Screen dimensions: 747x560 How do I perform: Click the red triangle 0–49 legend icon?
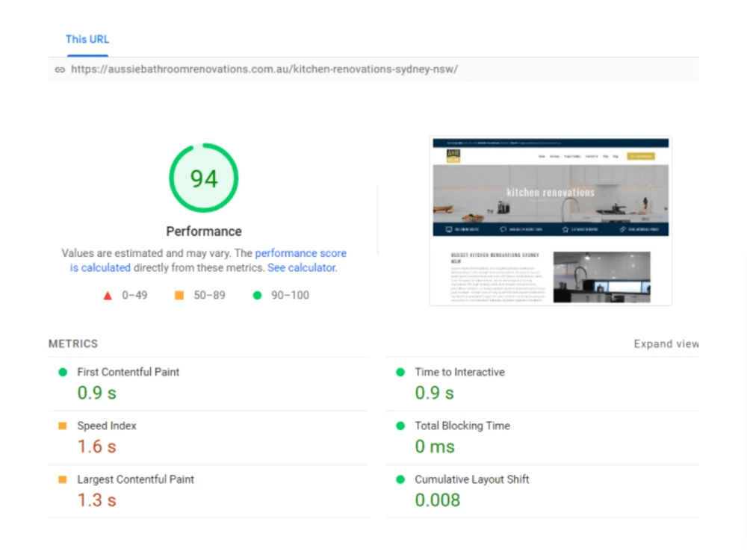(108, 296)
